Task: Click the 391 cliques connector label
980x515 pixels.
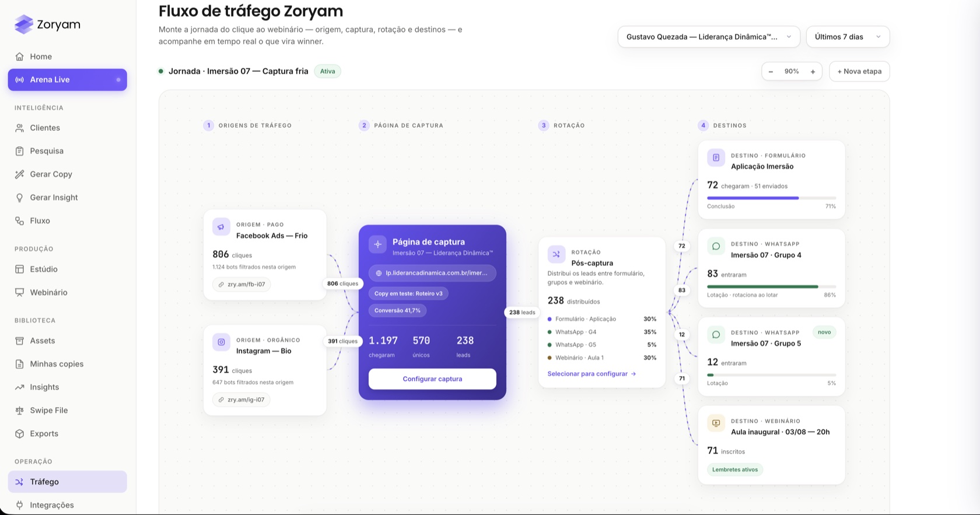Action: point(343,341)
